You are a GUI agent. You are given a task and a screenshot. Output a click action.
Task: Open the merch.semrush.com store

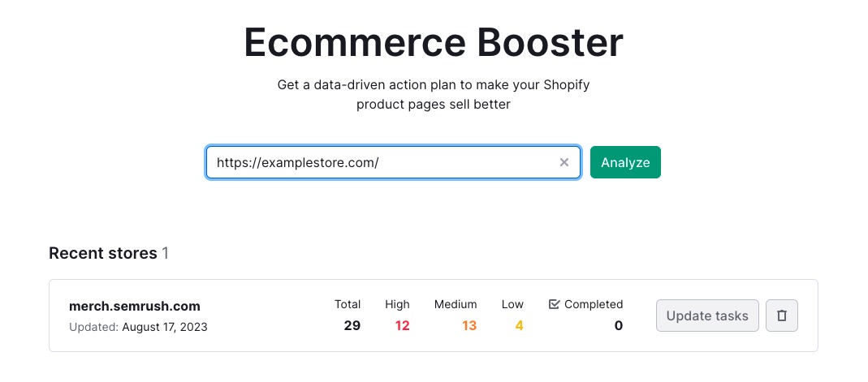(x=135, y=306)
